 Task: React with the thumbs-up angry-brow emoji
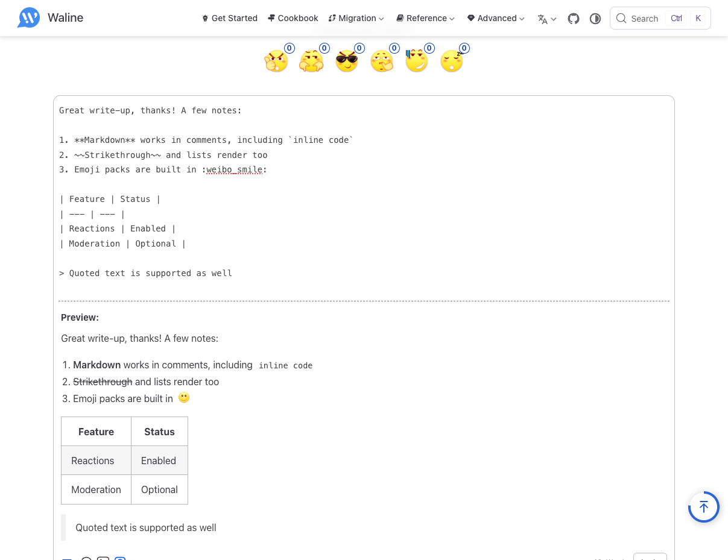(x=276, y=61)
